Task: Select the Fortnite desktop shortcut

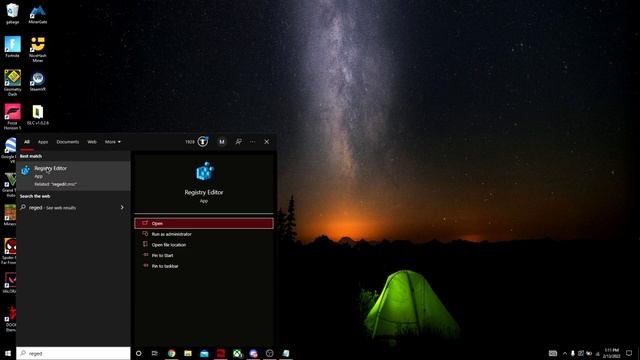Action: [12, 47]
